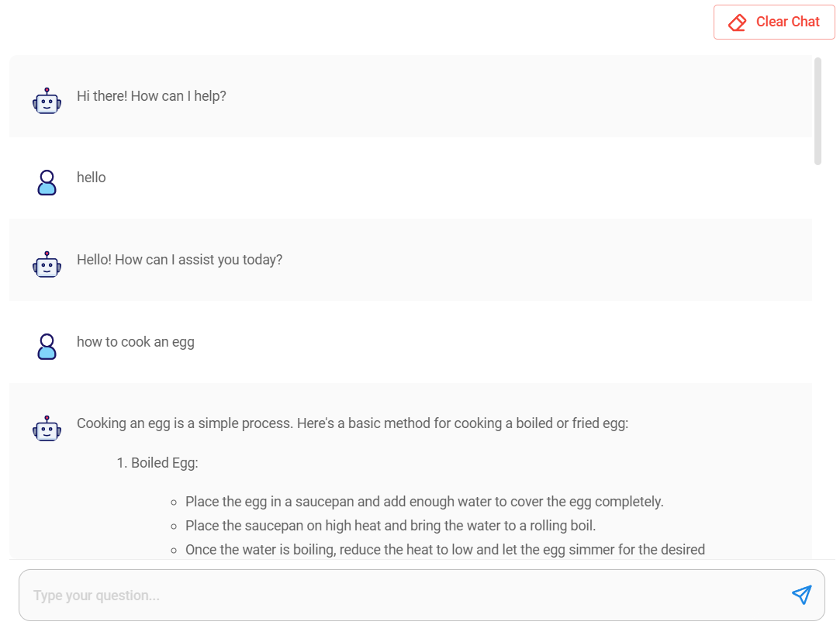The width and height of the screenshot is (840, 632).
Task: Click the "Place the saucepan on high heat" bullet
Action: [390, 526]
